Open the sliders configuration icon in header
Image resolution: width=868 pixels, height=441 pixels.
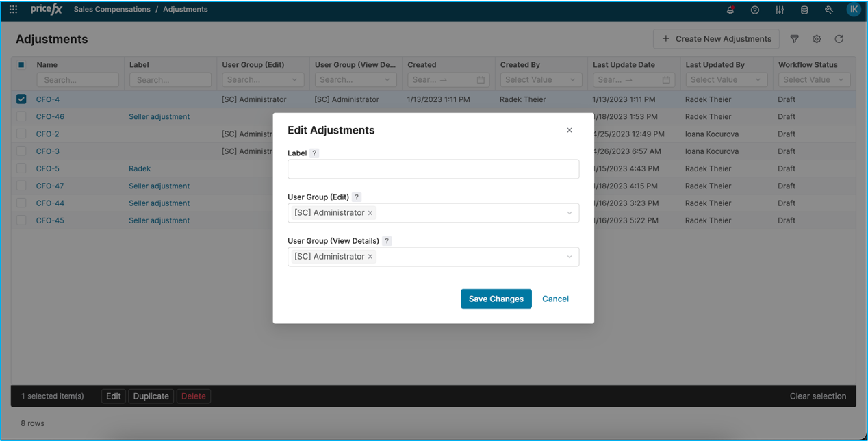coord(780,10)
